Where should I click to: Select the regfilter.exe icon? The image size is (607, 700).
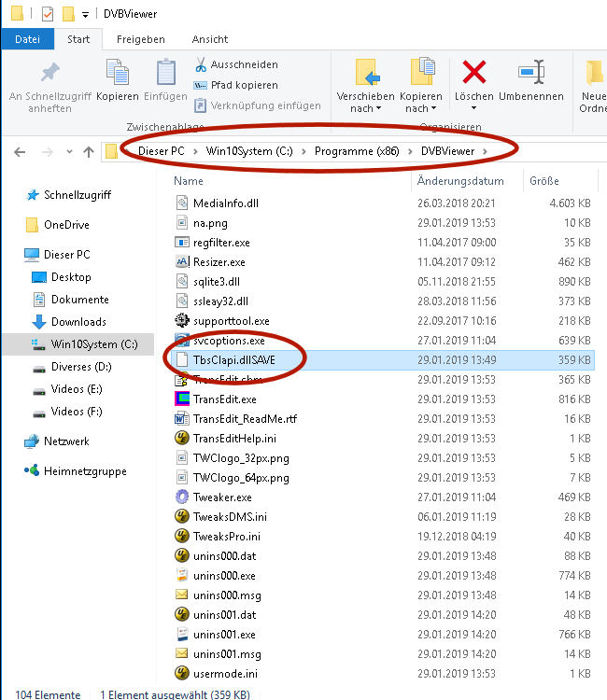(182, 243)
